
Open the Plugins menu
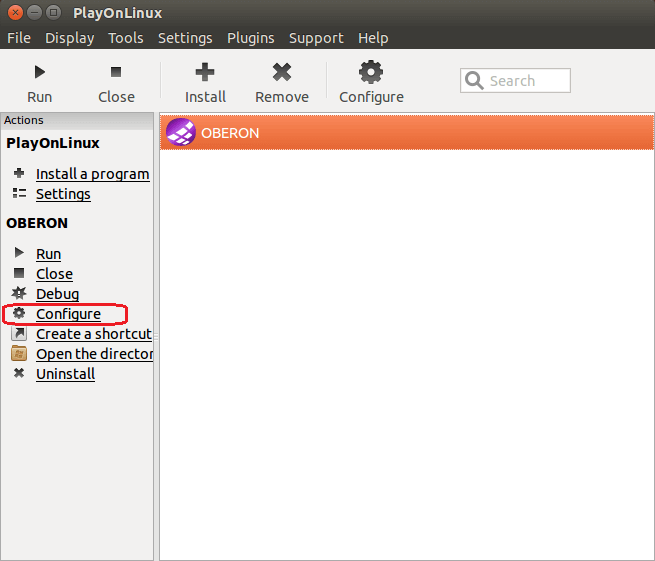(x=250, y=38)
